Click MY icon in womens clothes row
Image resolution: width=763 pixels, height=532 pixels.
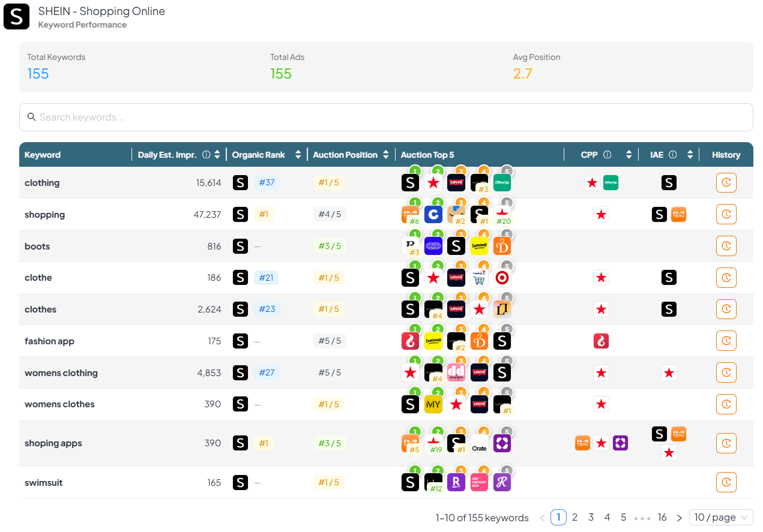coord(433,404)
